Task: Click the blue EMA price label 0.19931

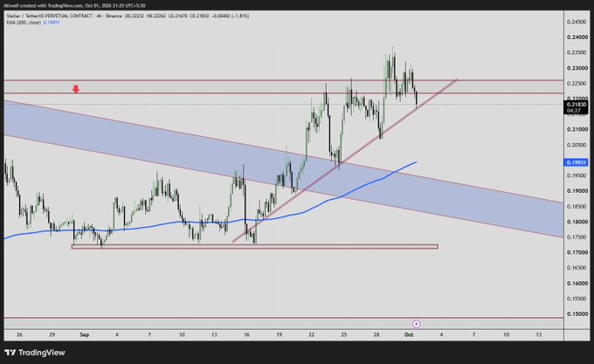Action: pyautogui.click(x=576, y=162)
